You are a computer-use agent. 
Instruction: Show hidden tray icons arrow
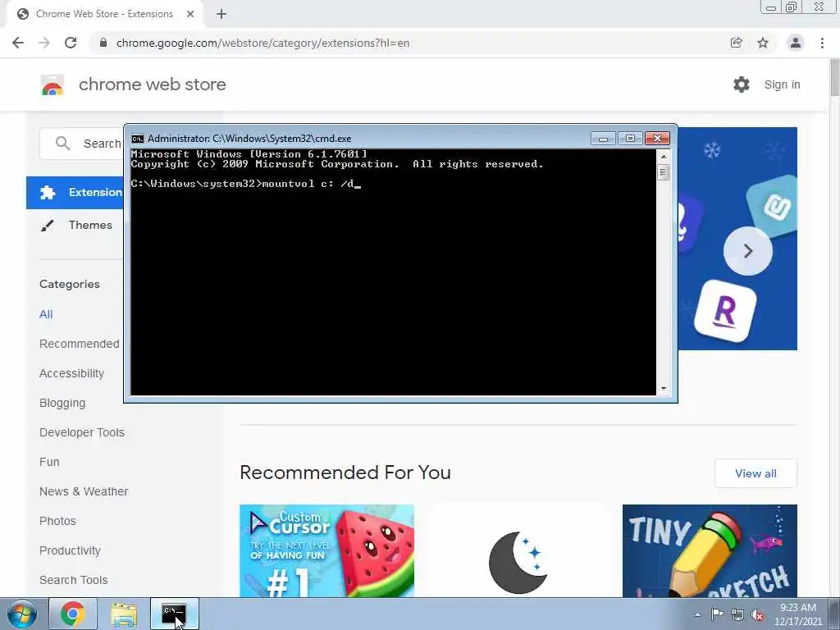pos(697,614)
